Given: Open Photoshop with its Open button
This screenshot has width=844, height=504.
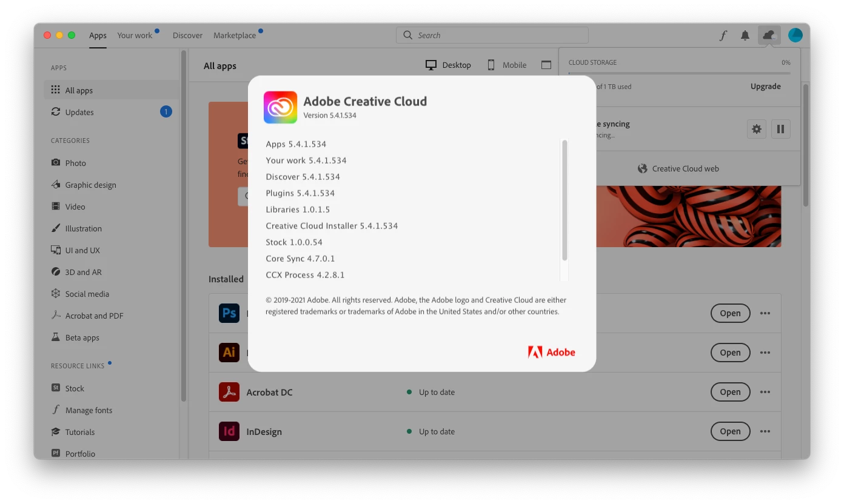Looking at the screenshot, I should point(730,313).
